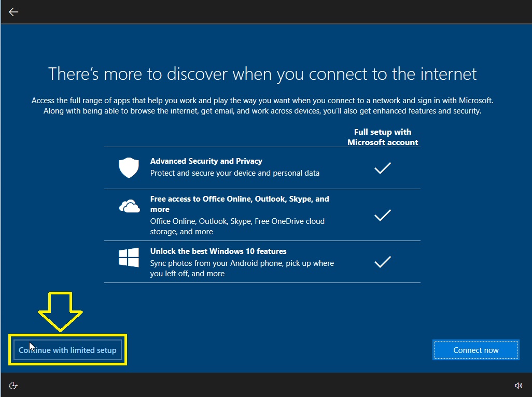Click checkmark for Advanced Security and Privacy

(x=382, y=168)
